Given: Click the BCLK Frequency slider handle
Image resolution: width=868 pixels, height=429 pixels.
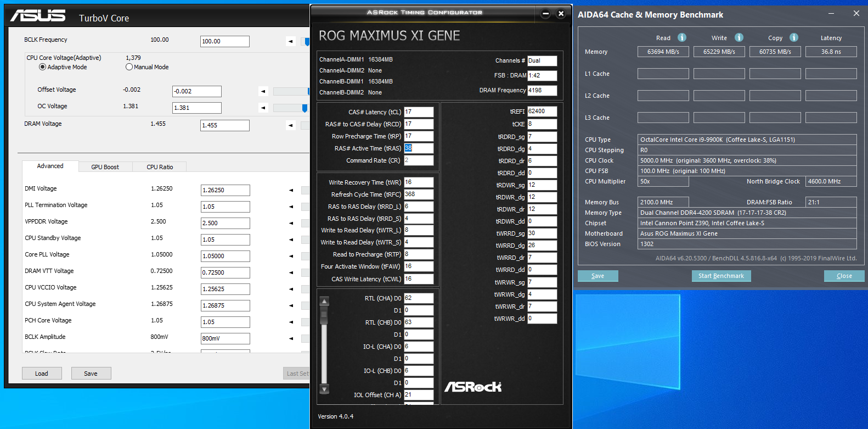Looking at the screenshot, I should [x=307, y=42].
